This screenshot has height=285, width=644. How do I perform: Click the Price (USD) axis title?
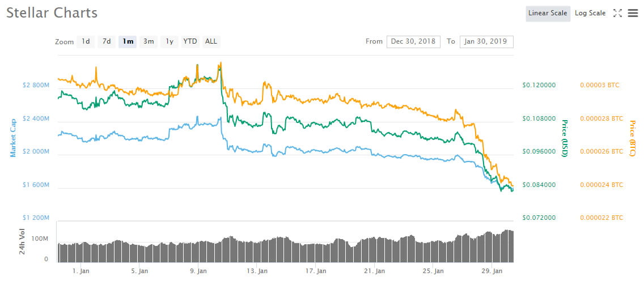564,138
